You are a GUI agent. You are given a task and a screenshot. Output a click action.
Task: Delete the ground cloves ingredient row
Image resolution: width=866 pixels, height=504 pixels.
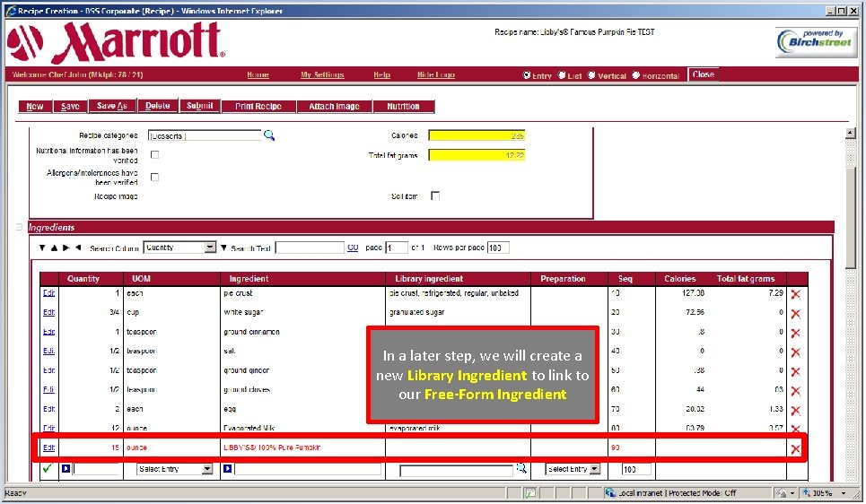[795, 391]
